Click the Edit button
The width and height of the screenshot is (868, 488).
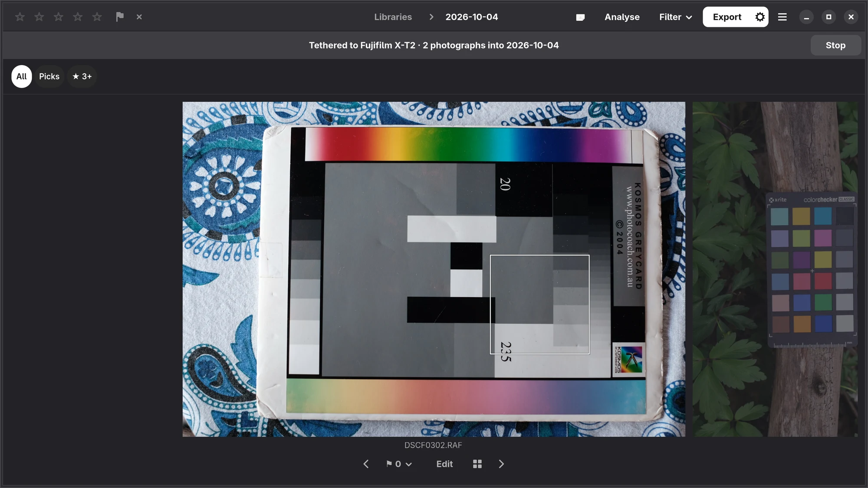444,464
